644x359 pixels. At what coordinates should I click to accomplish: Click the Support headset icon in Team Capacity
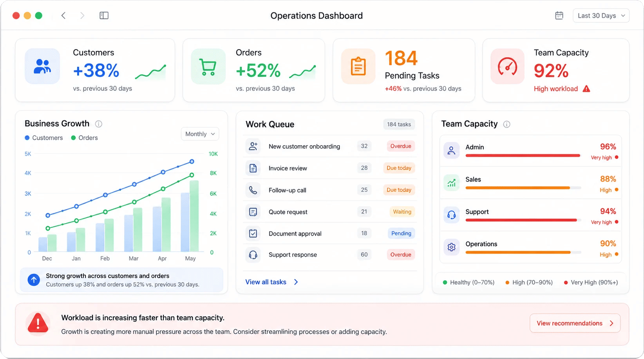tap(451, 215)
